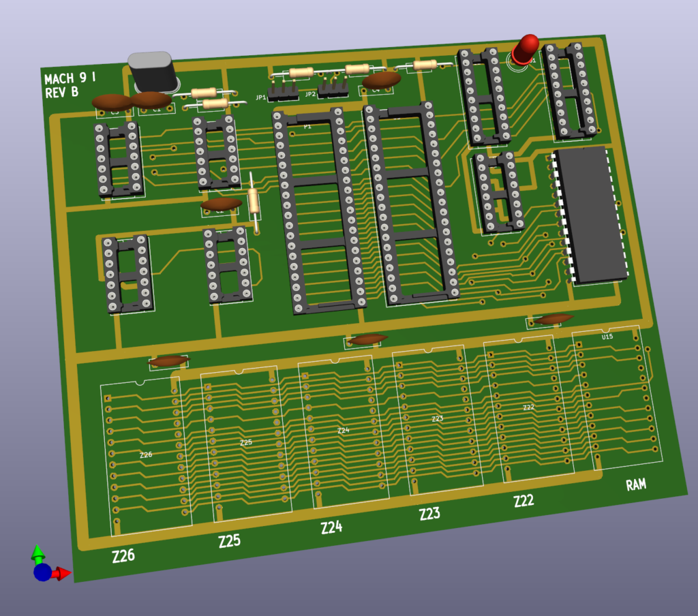Click the large Z22 silkscreen label

point(523,501)
